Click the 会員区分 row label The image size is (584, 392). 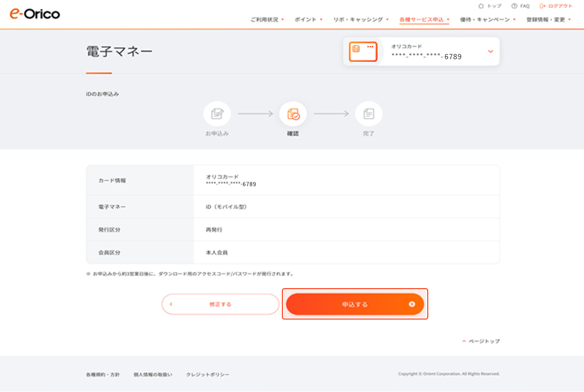click(110, 253)
